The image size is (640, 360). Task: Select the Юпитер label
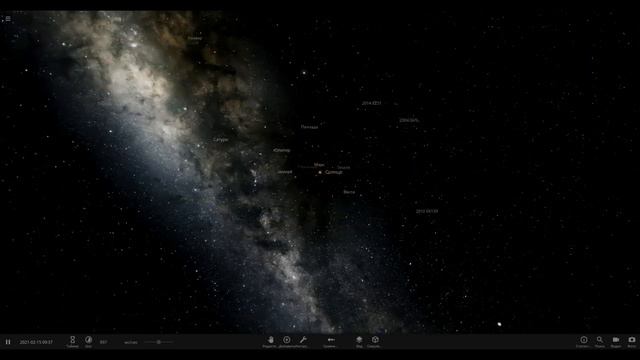[x=282, y=150]
